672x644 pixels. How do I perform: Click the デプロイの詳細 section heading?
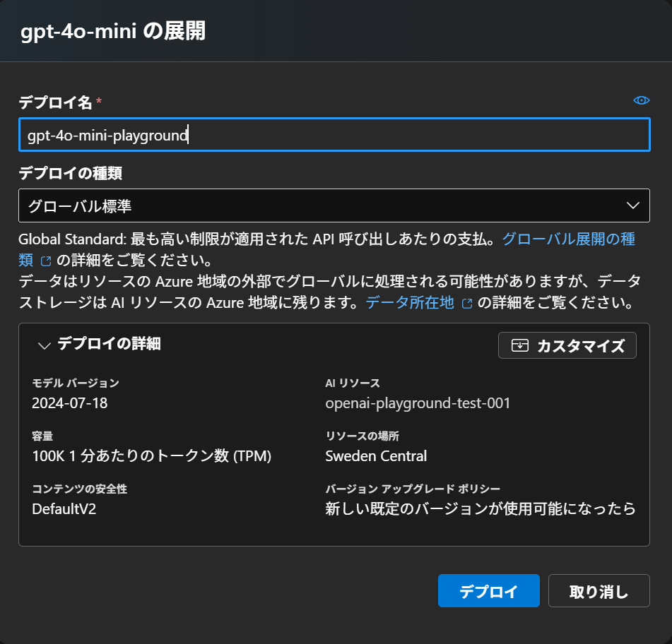[109, 344]
